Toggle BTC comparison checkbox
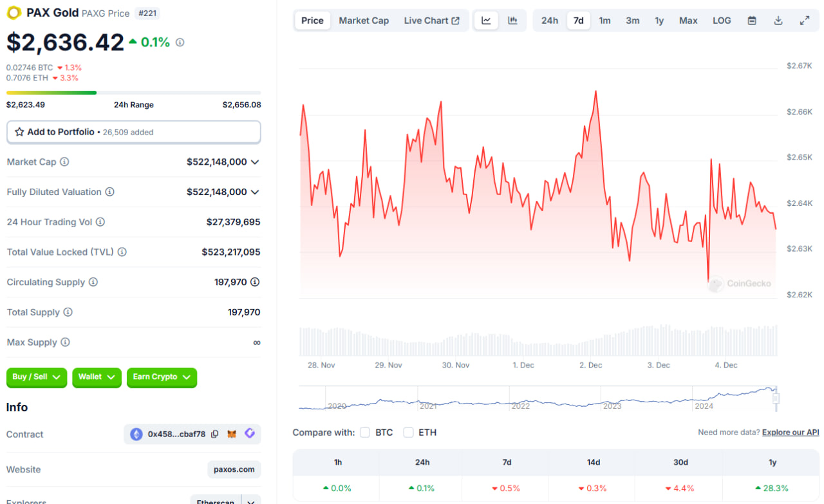The height and width of the screenshot is (504, 824). [365, 433]
